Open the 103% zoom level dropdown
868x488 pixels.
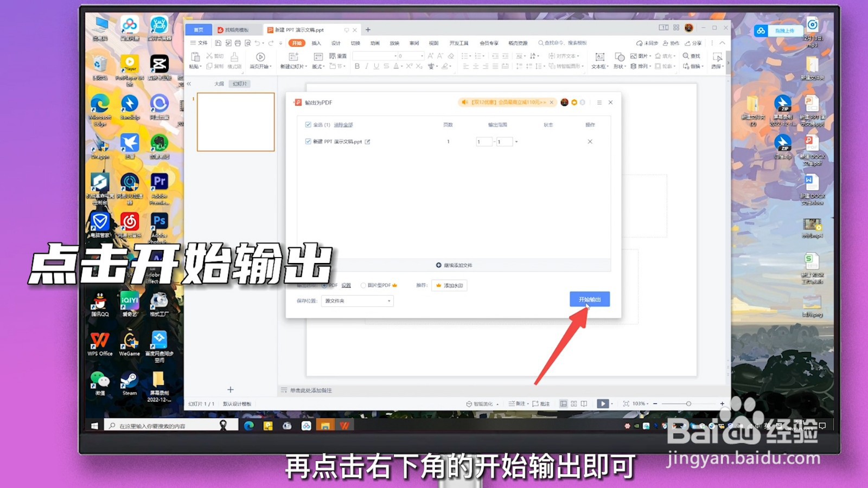tap(640, 404)
